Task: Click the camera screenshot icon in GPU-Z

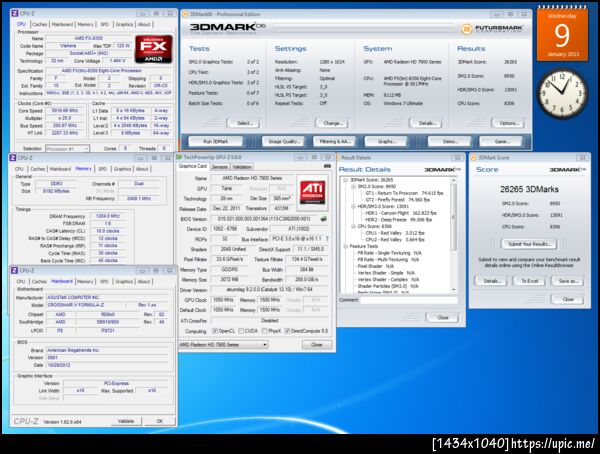Action: point(327,166)
